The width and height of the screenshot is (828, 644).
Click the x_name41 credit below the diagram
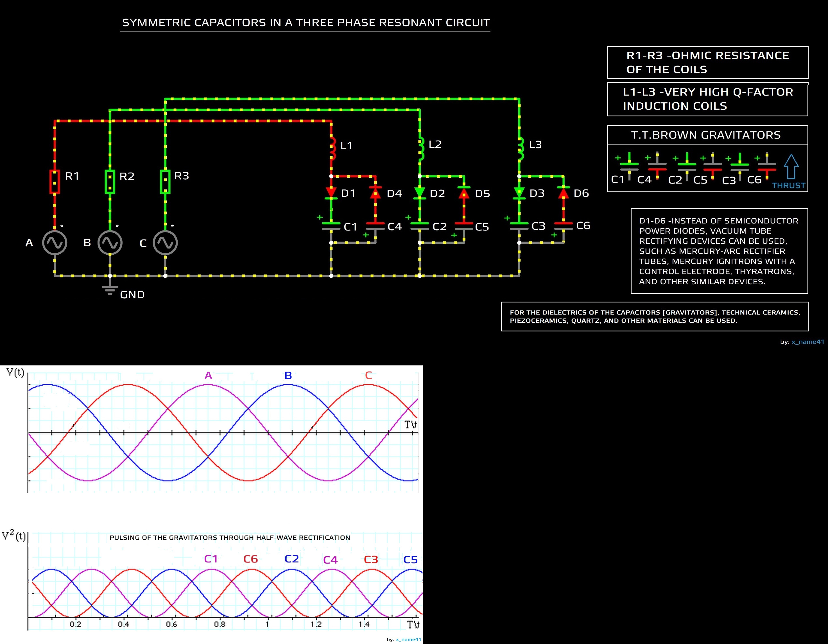(x=807, y=342)
